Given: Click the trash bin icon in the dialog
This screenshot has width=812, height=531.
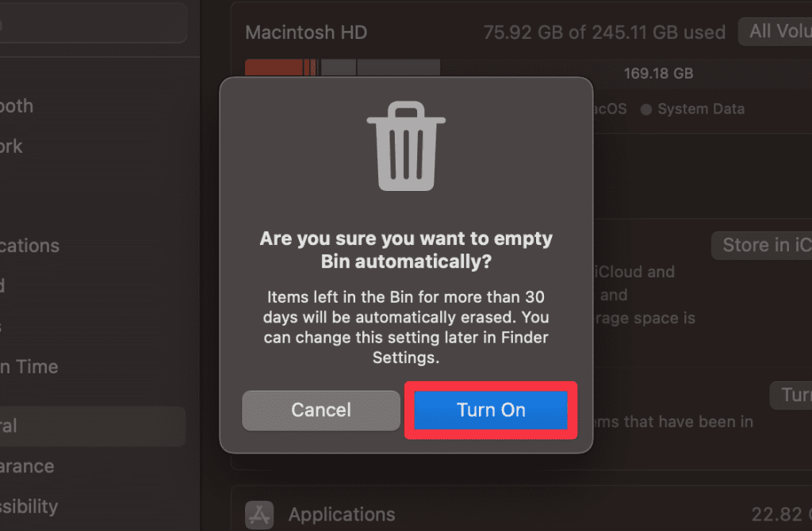Looking at the screenshot, I should tap(405, 147).
